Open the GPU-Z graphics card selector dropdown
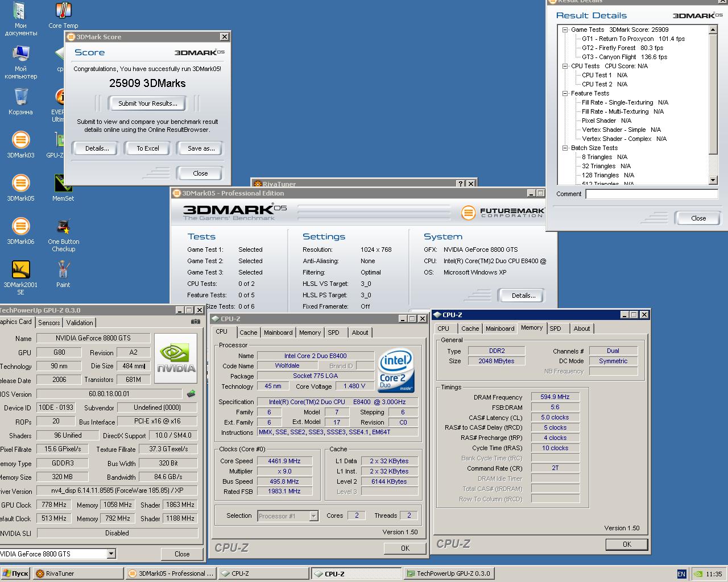Image resolution: width=728 pixels, height=582 pixels. pos(111,554)
